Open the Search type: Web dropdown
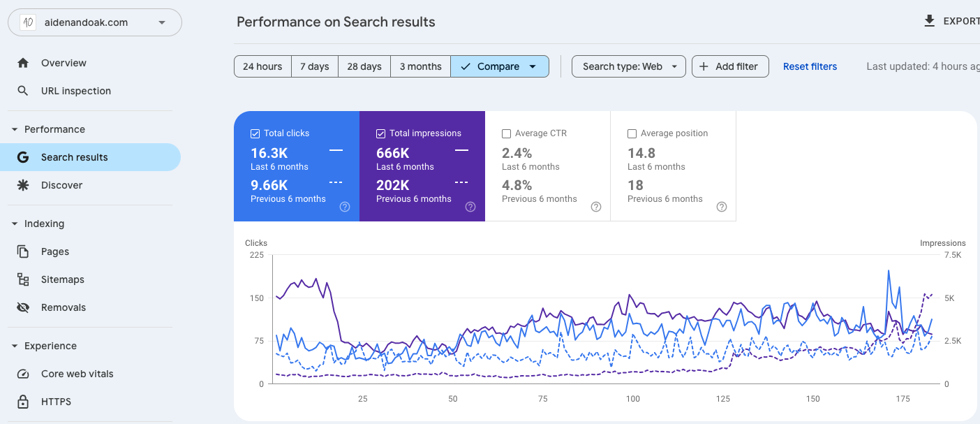Image resolution: width=980 pixels, height=424 pixels. (629, 66)
